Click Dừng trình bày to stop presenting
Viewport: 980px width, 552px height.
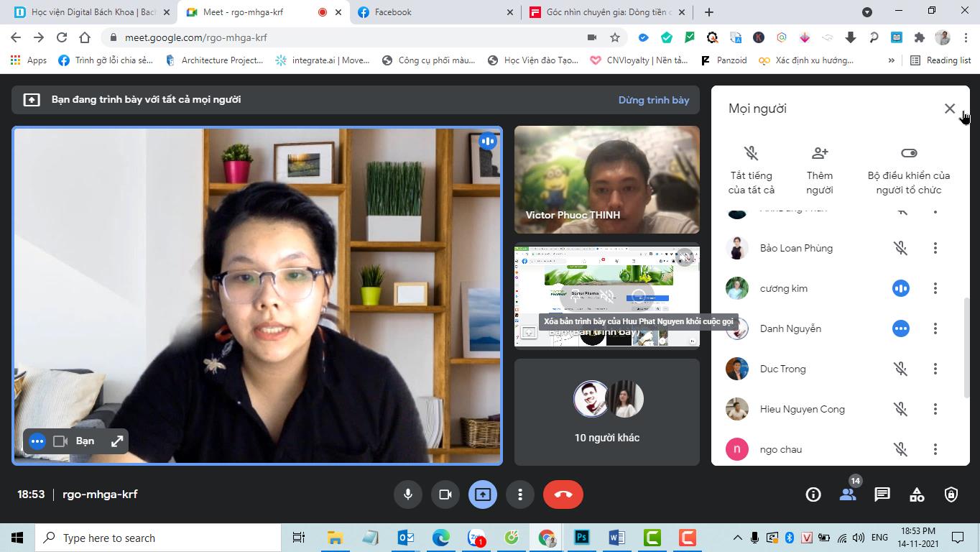pos(654,100)
